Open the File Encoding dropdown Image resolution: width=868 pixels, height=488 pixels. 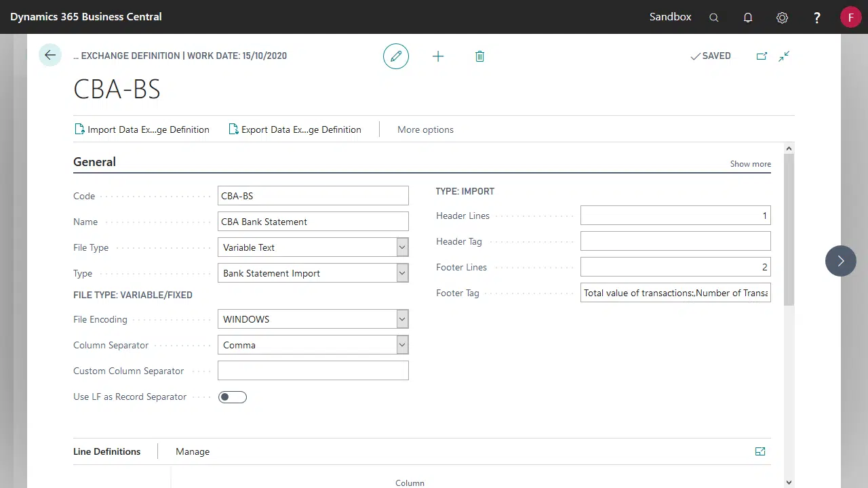tap(402, 319)
